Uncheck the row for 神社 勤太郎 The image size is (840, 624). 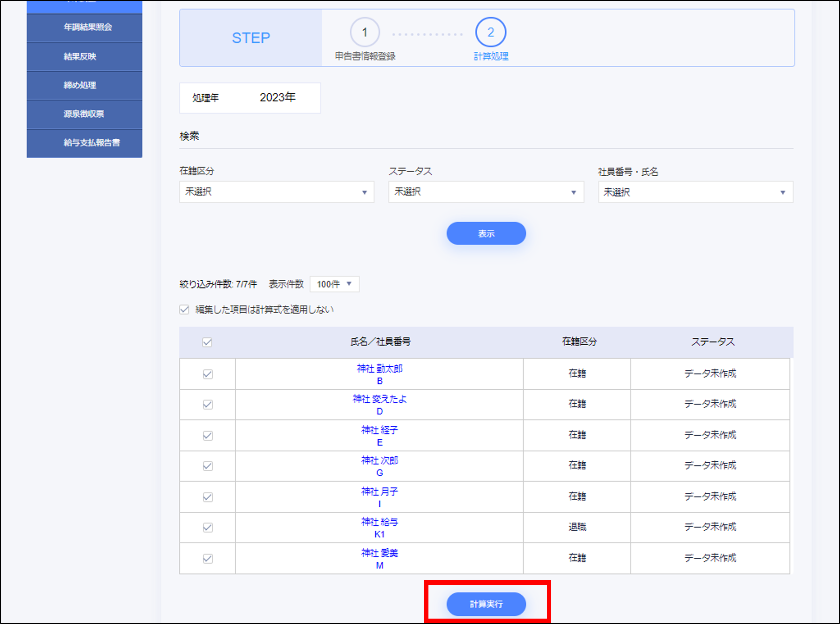(207, 374)
